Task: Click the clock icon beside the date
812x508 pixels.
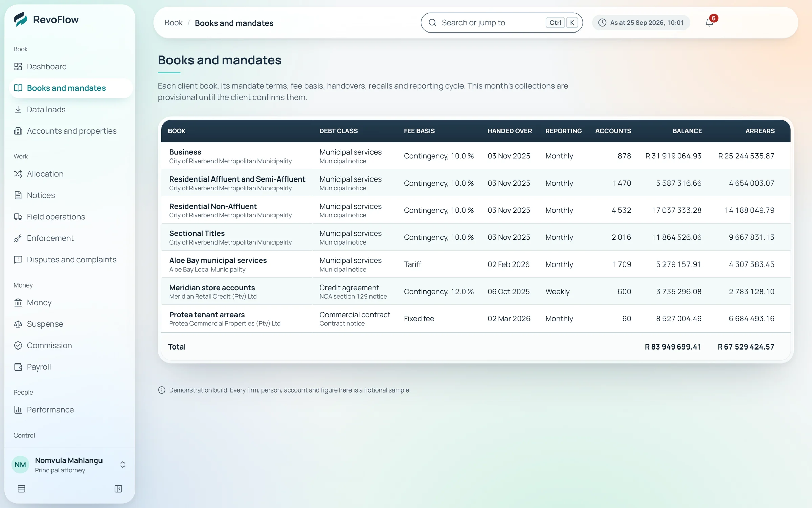Action: click(602, 23)
